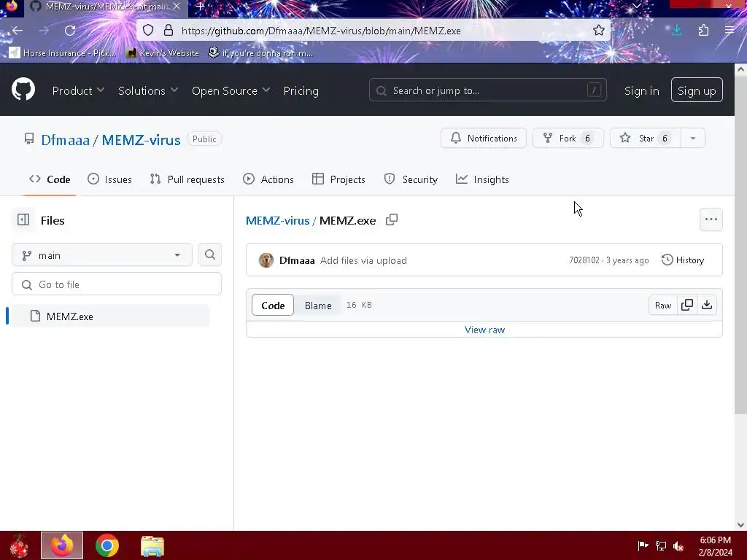
Task: Click the Notifications button
Action: click(x=484, y=138)
